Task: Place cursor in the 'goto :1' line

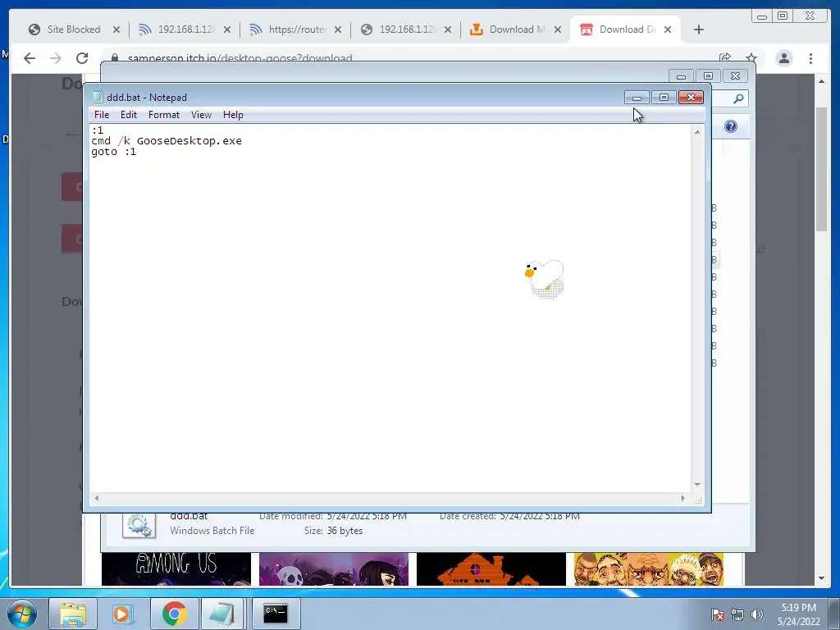Action: pyautogui.click(x=113, y=152)
